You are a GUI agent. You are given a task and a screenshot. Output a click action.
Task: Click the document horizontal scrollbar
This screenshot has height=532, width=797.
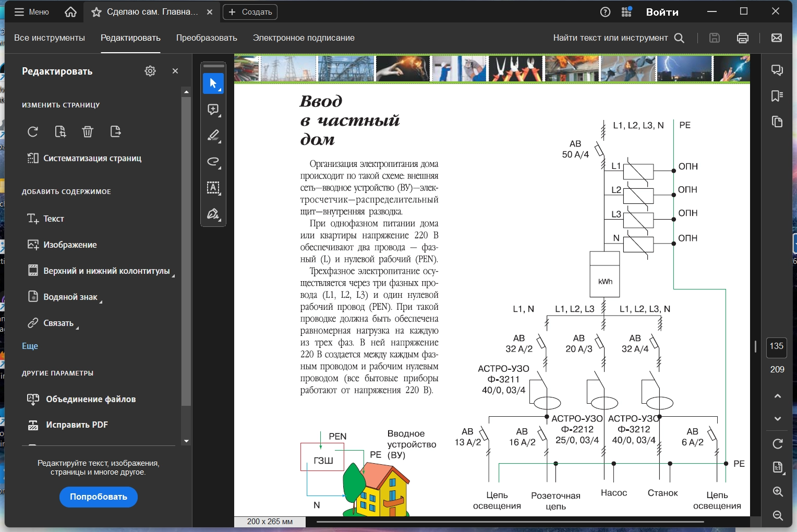click(510, 522)
